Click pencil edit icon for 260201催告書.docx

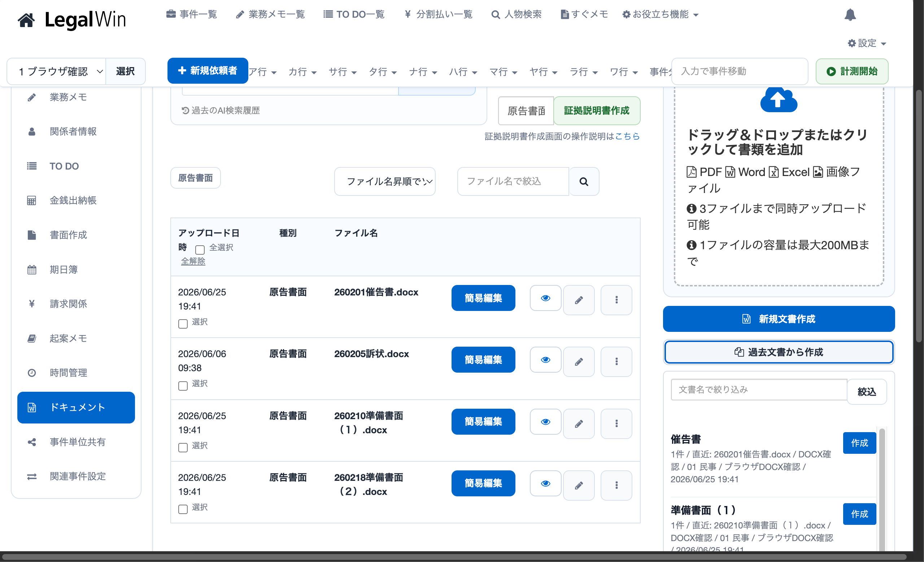(579, 300)
